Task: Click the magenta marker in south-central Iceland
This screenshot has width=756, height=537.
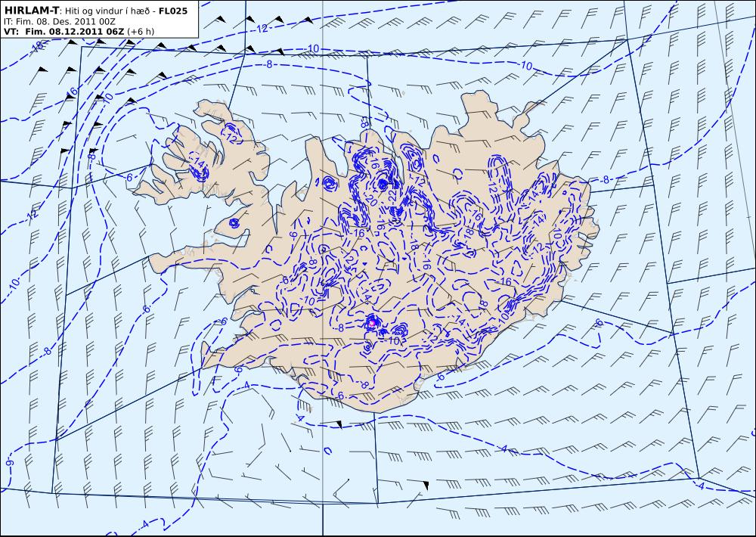Action: coord(372,324)
